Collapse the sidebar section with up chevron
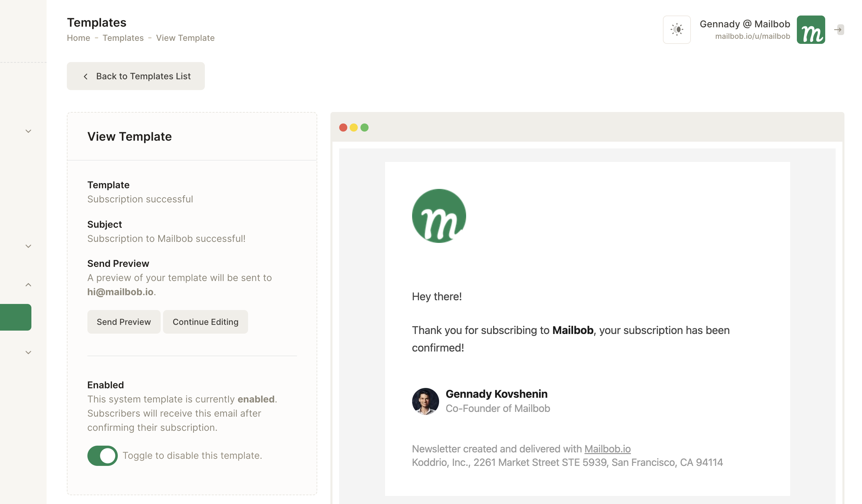 (x=28, y=285)
